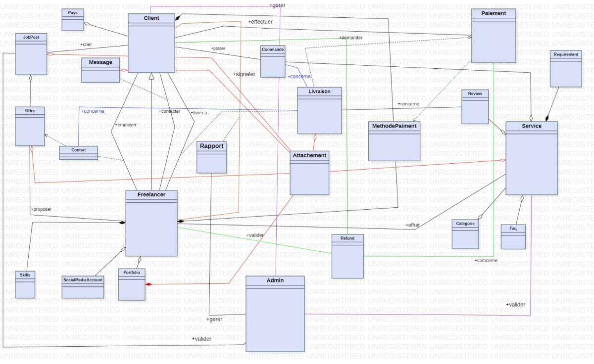Viewport: 594px width, 364px height.
Task: Click the Requirement class box
Action: point(566,68)
